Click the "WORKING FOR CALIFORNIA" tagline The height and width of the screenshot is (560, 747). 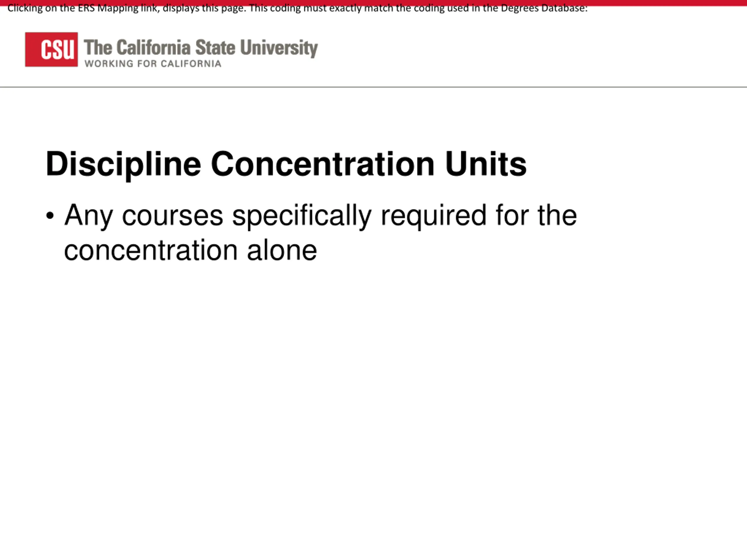point(153,64)
